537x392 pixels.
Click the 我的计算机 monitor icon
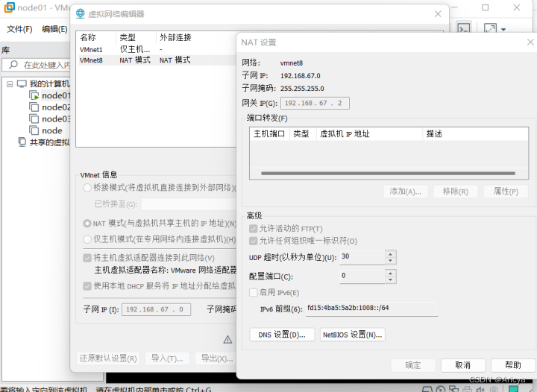pyautogui.click(x=22, y=83)
